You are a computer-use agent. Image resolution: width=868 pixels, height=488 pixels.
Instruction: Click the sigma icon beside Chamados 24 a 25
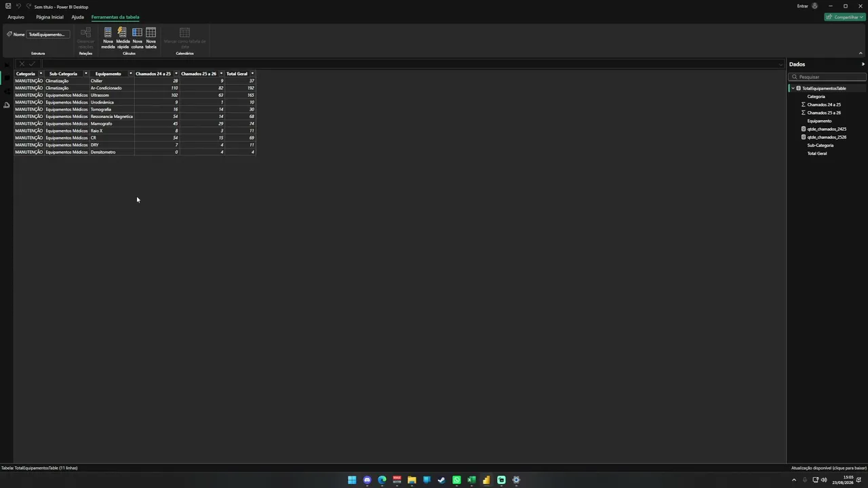804,104
